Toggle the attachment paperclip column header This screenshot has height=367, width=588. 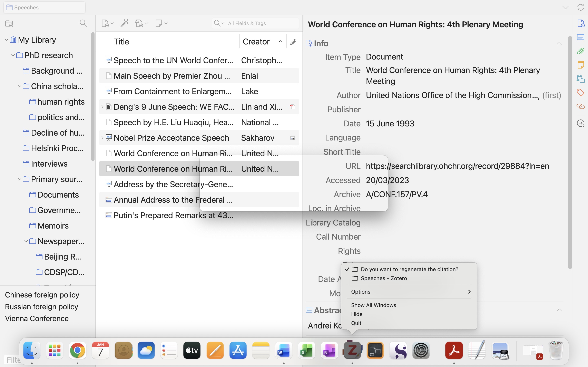pyautogui.click(x=293, y=42)
